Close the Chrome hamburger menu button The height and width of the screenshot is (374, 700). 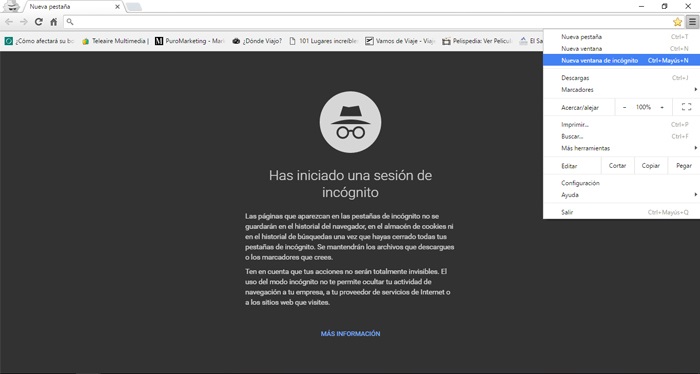[x=692, y=21]
